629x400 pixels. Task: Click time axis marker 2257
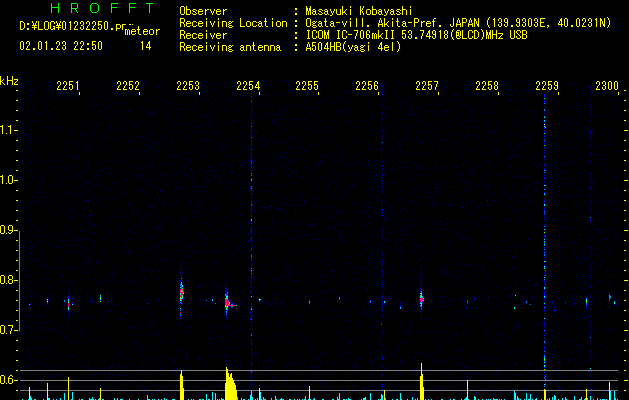point(427,85)
